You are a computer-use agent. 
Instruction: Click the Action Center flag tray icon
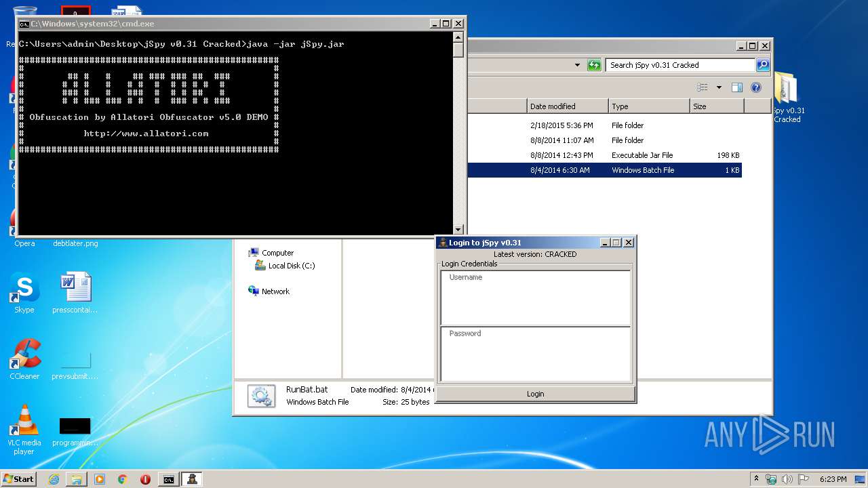click(x=804, y=479)
